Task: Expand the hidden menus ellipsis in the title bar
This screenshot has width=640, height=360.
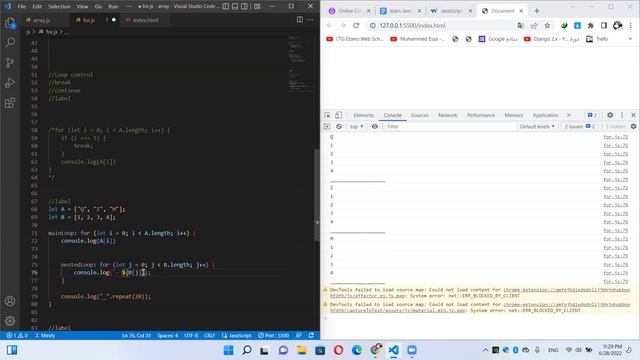Action: click(128, 7)
